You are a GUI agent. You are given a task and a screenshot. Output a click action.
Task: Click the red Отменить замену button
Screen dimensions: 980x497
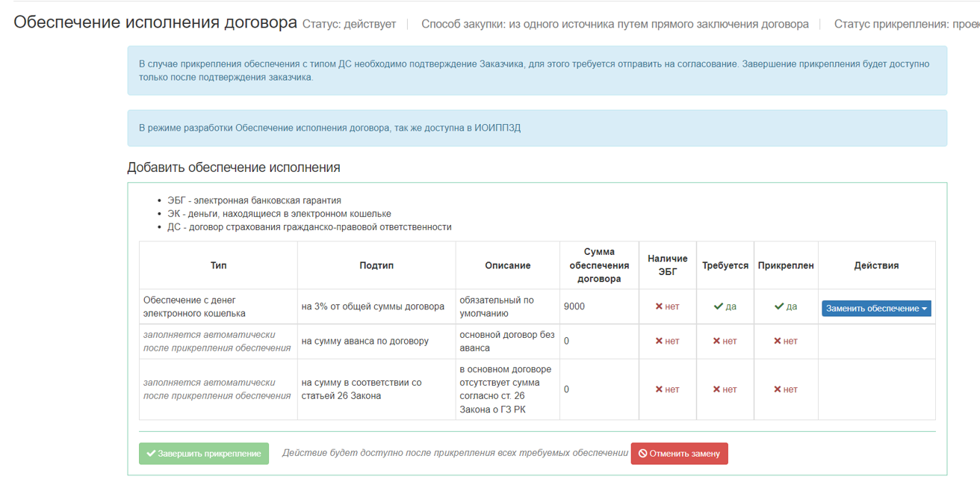(x=679, y=454)
